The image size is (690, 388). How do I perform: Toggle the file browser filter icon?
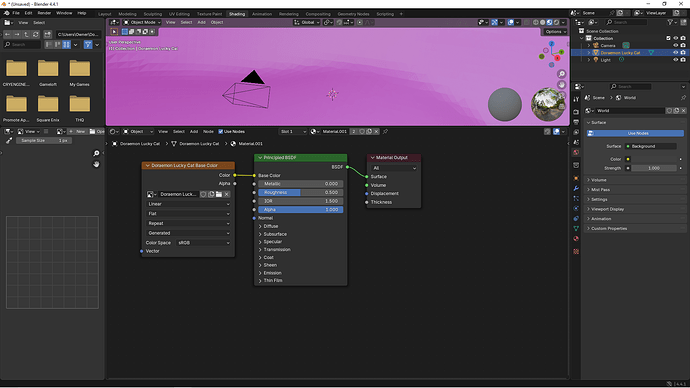click(x=88, y=44)
